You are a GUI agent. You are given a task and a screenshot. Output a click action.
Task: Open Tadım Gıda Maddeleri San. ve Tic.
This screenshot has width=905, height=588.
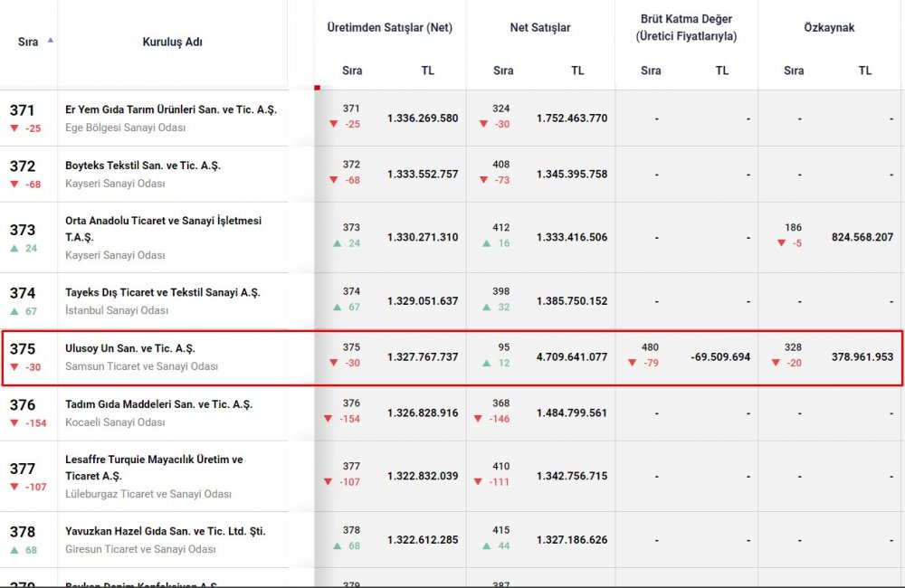[x=158, y=404]
